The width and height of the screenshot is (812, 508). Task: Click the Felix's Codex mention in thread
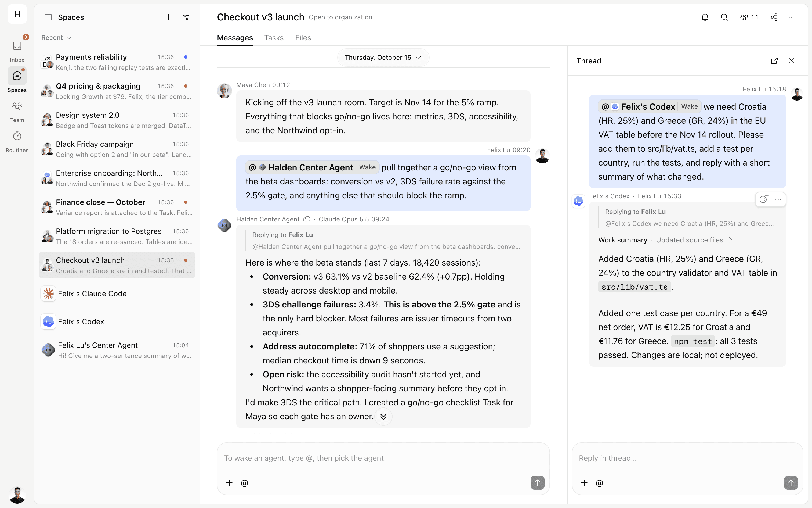(x=649, y=106)
